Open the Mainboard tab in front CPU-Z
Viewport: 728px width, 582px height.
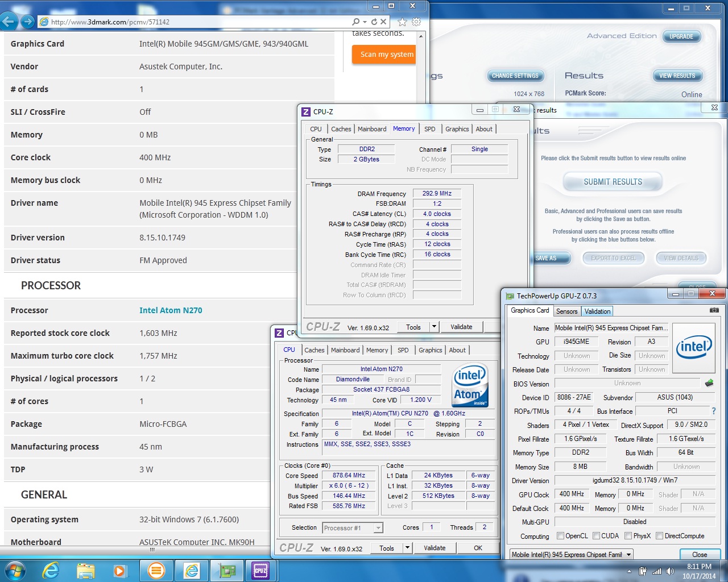[345, 350]
